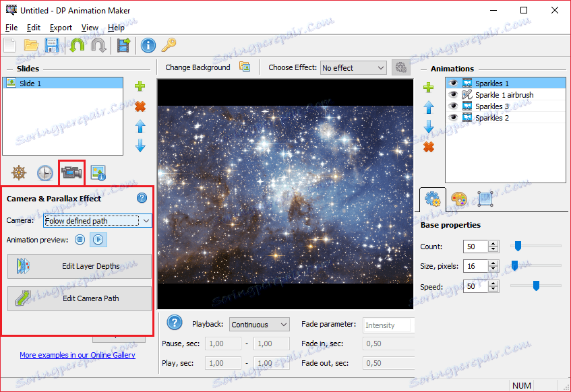Open the Choose Effect dropdown
The height and width of the screenshot is (392, 571).
[353, 68]
